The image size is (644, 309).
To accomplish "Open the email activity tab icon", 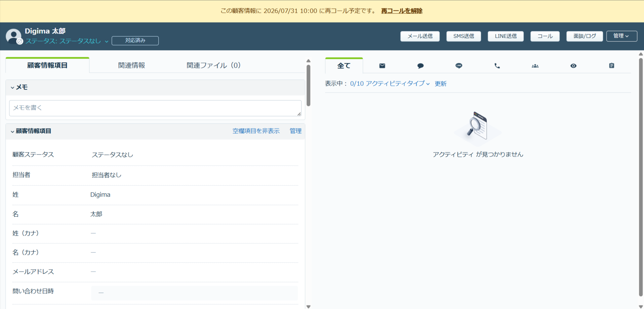I will (382, 66).
